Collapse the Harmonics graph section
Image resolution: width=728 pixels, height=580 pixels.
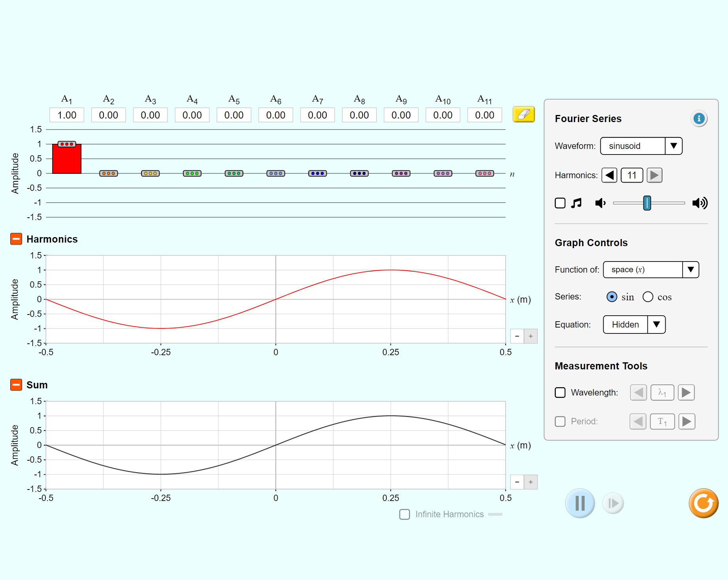point(16,239)
